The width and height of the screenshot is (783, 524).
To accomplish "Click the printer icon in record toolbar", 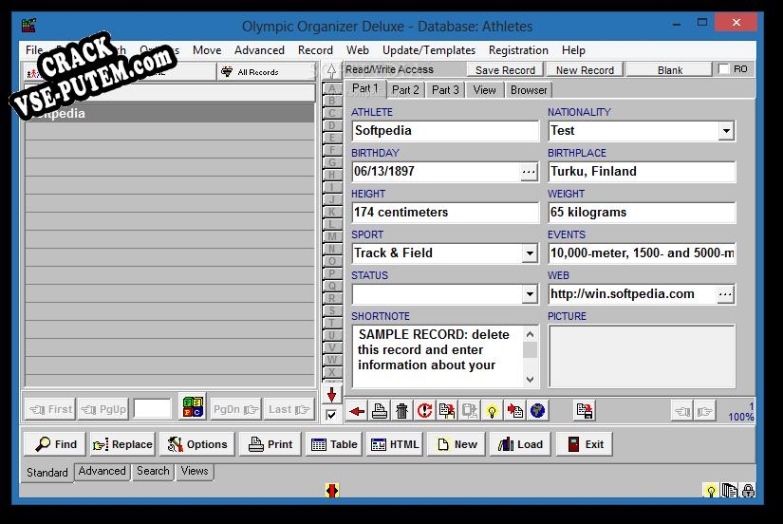I will 380,411.
